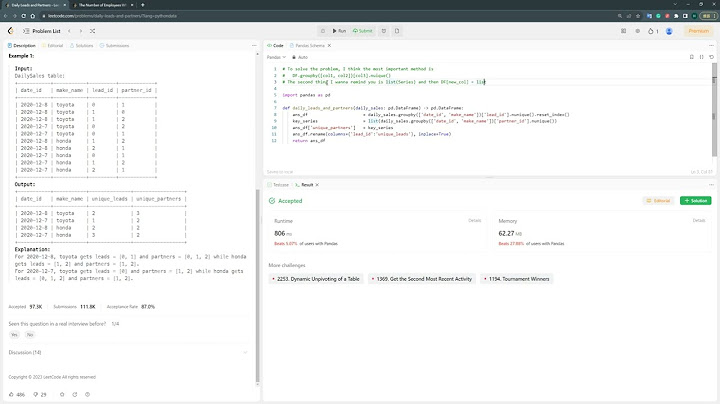Reset code to default icon
This screenshot has width=720, height=404.
point(711,57)
